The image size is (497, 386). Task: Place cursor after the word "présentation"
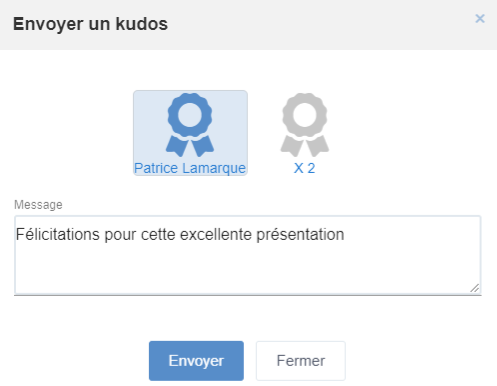click(346, 235)
